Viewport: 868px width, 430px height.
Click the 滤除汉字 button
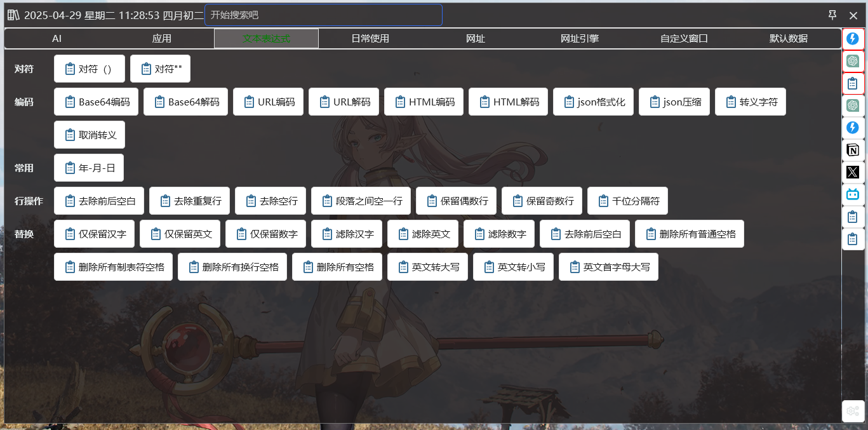tap(347, 234)
